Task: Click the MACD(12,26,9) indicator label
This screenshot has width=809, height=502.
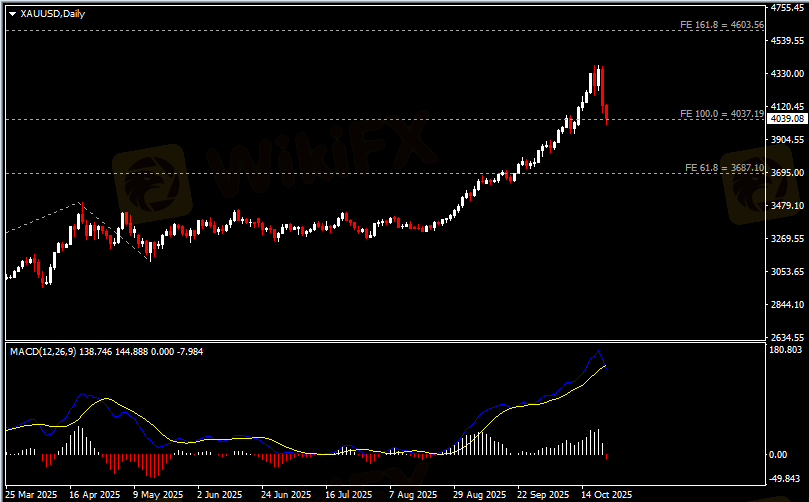Action: (43, 352)
